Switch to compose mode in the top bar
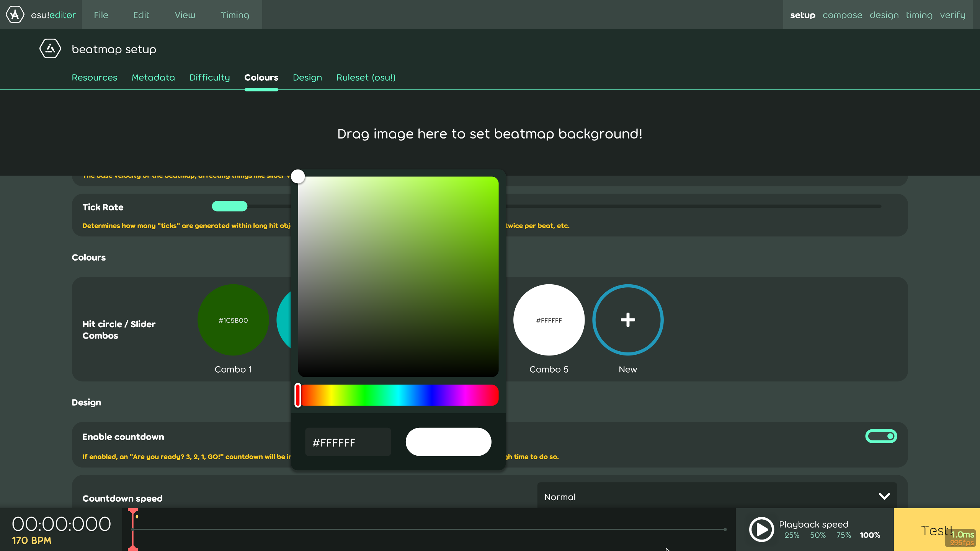Screen dimensions: 980x551 tap(842, 15)
